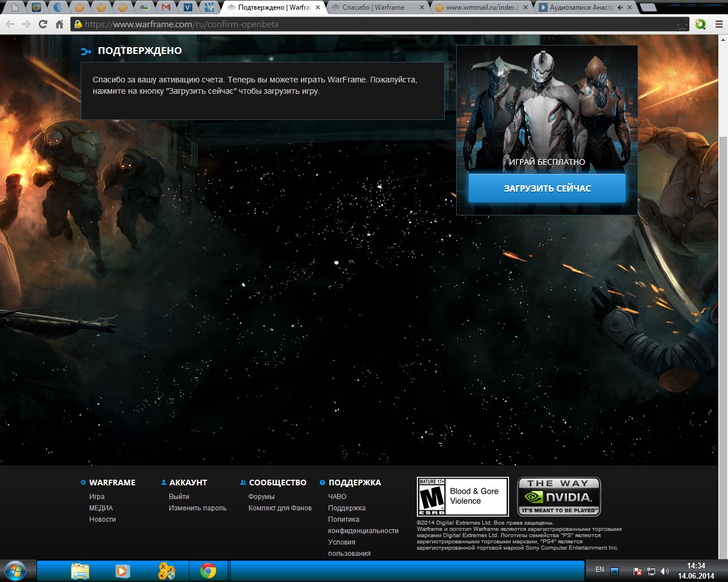
Task: Open the Windows Start menu
Action: coord(15,571)
